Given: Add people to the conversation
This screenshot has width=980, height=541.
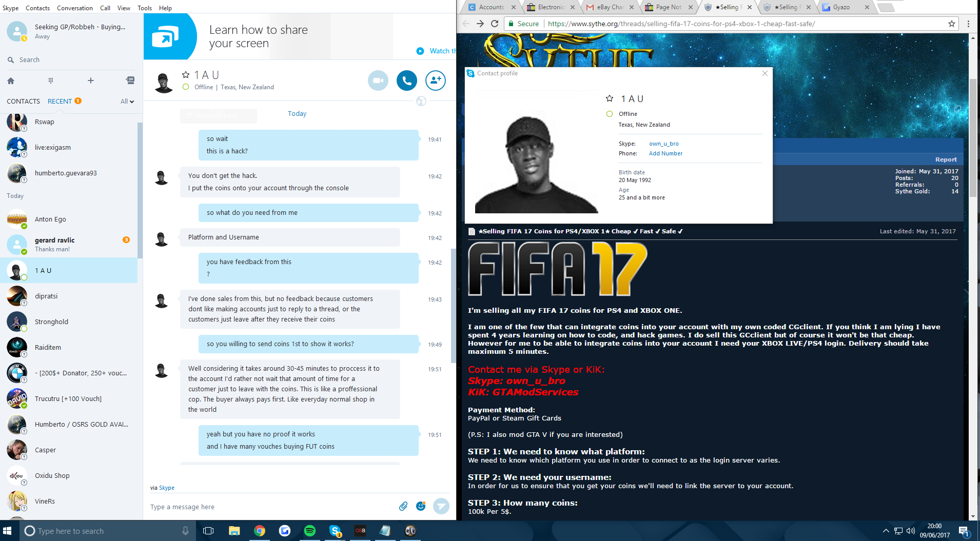Looking at the screenshot, I should (436, 81).
